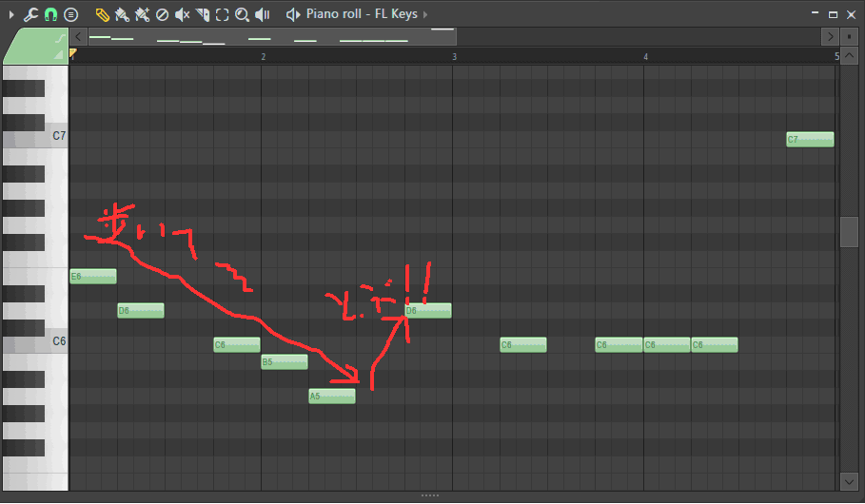Select the C6 note just before B5
This screenshot has height=504, width=865.
click(237, 344)
